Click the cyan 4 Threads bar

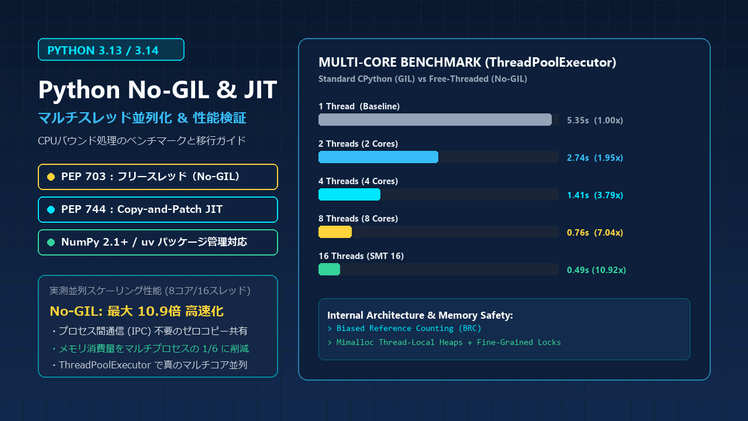349,195
